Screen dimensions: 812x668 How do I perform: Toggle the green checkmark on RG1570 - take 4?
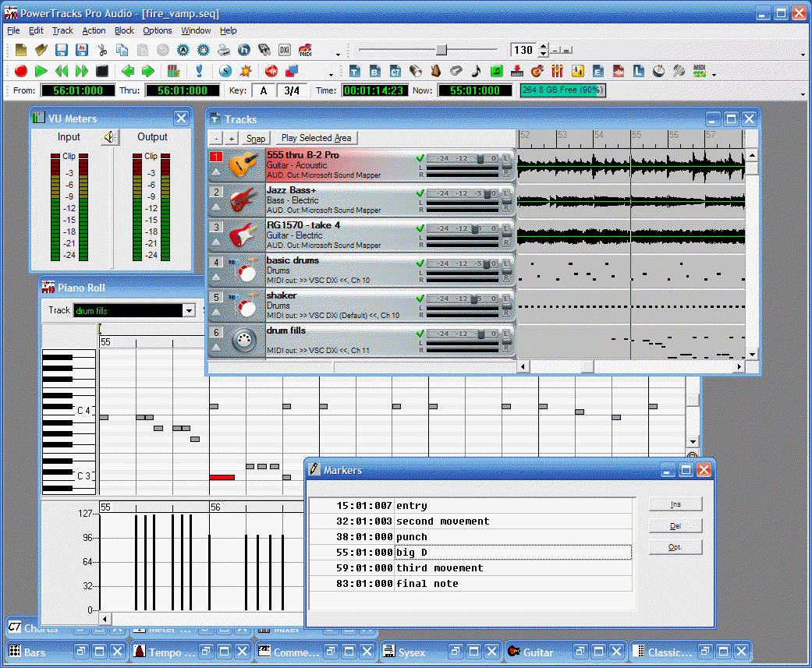(x=420, y=228)
